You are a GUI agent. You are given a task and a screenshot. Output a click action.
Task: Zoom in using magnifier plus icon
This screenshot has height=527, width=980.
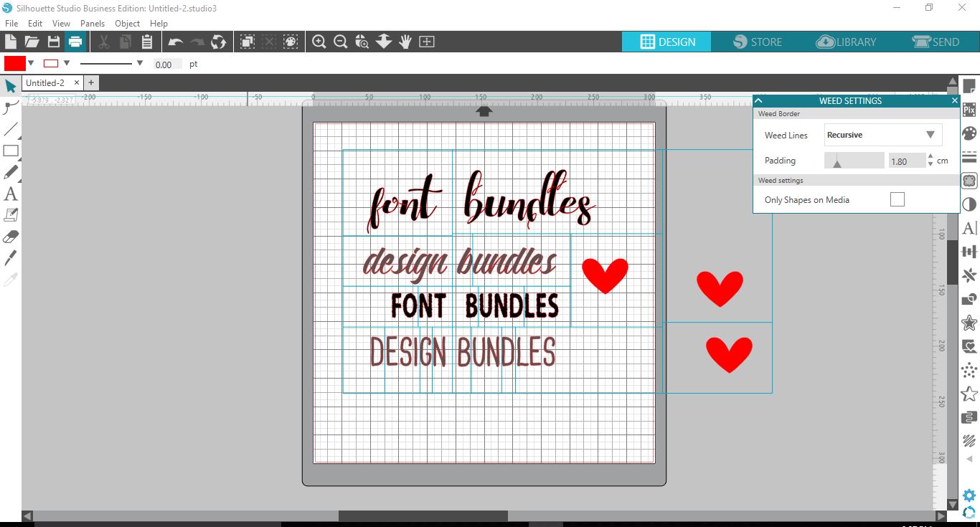pyautogui.click(x=319, y=42)
